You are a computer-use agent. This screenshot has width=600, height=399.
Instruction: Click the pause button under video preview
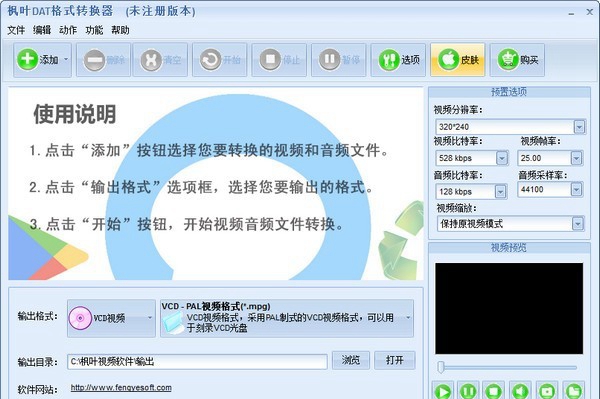pos(468,391)
